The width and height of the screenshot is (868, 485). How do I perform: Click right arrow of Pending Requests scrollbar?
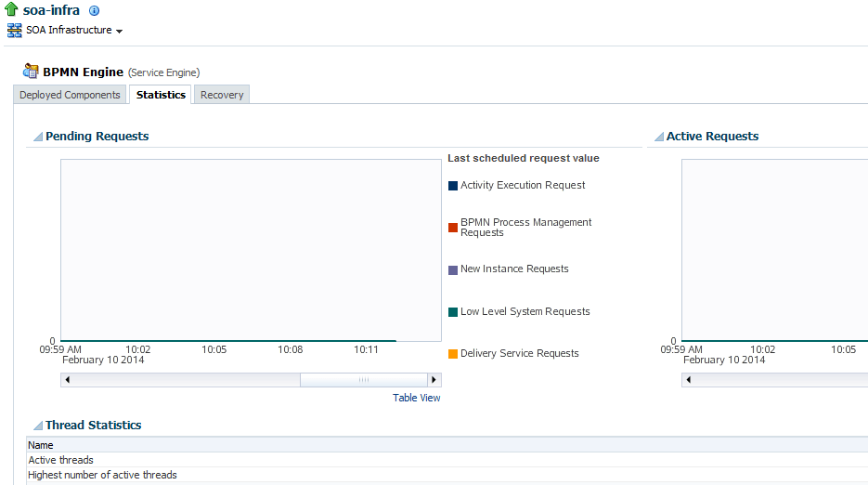(x=434, y=380)
